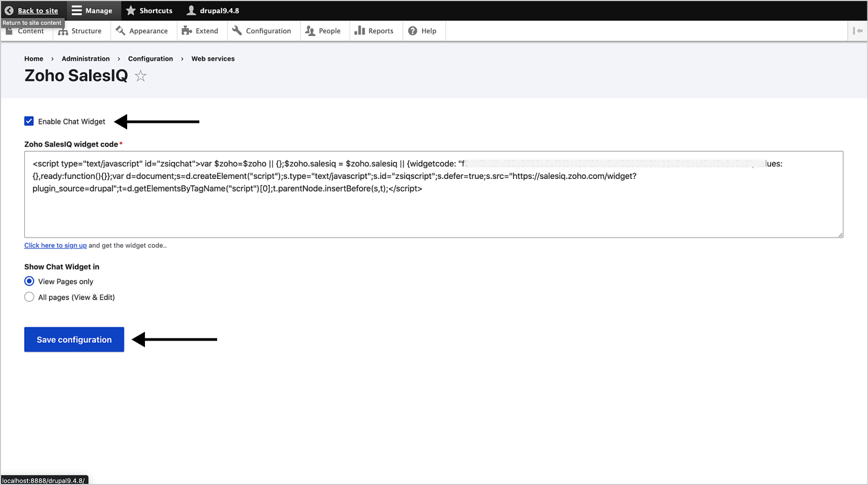Click into the Zoho SalesIQ widget code textarea

point(434,195)
